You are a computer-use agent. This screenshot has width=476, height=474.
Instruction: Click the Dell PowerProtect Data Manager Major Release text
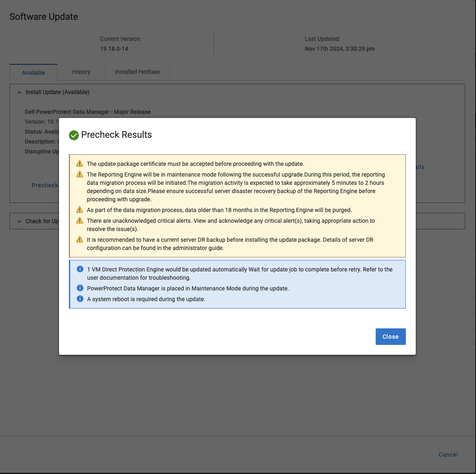tap(88, 112)
